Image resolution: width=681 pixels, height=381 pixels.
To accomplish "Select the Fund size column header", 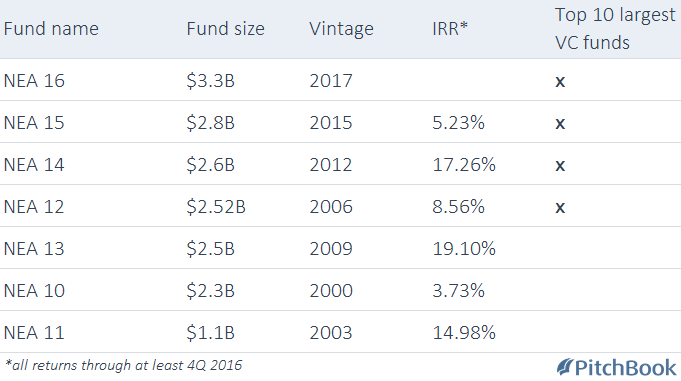I will [225, 29].
